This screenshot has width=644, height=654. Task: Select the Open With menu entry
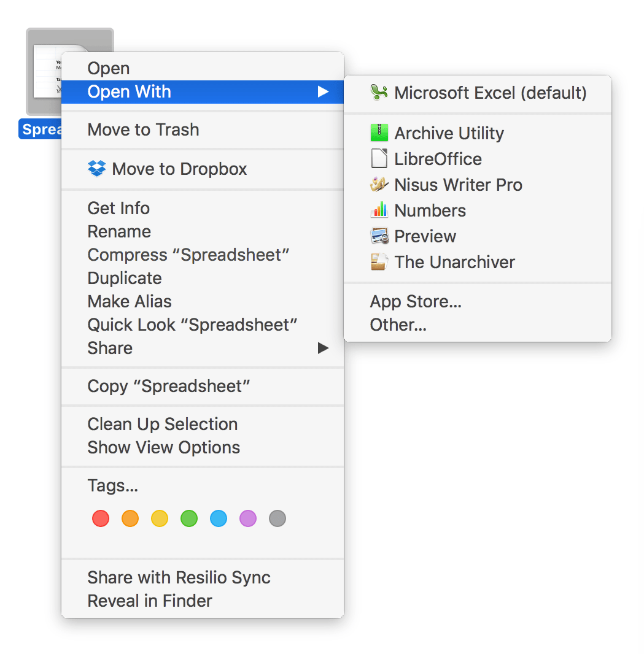203,92
